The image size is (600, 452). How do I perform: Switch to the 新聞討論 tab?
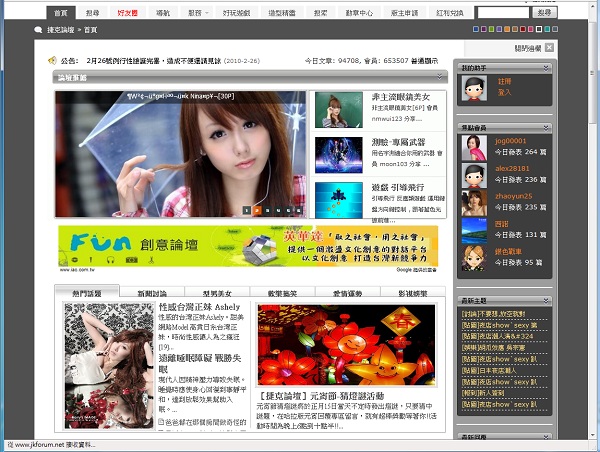[x=152, y=294]
